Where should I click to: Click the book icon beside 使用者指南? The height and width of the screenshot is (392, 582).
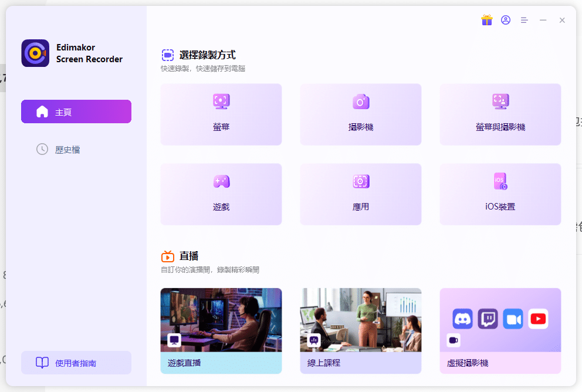click(x=42, y=362)
